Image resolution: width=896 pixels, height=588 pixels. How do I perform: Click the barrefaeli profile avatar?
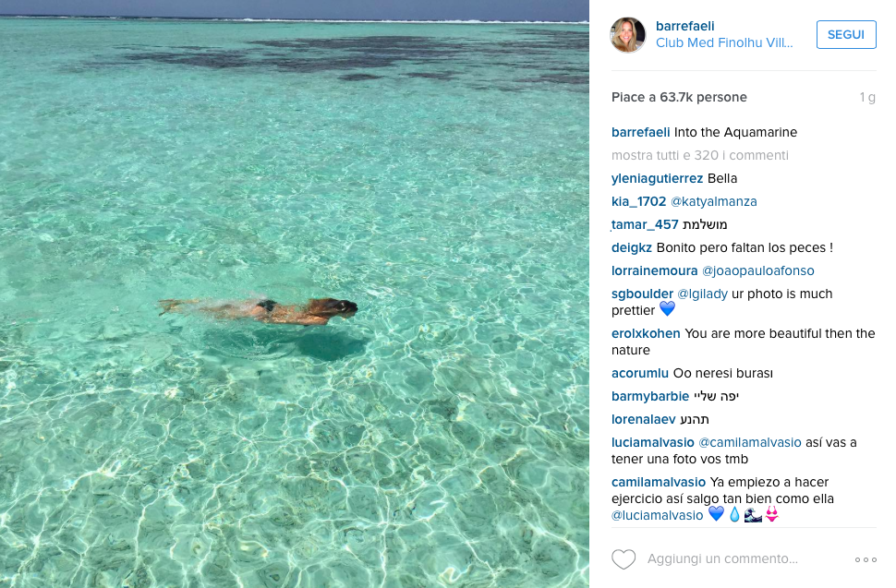click(628, 35)
